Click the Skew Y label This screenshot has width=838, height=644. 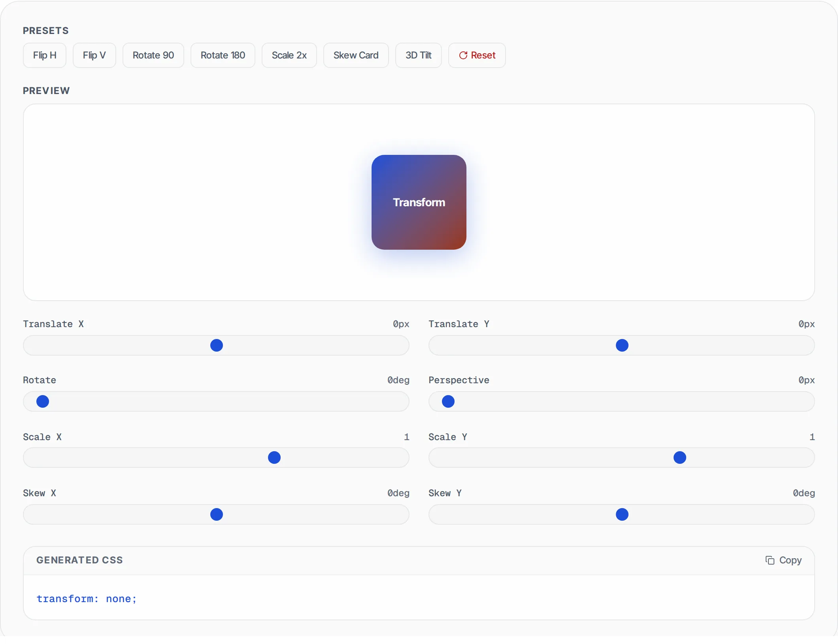click(x=445, y=493)
